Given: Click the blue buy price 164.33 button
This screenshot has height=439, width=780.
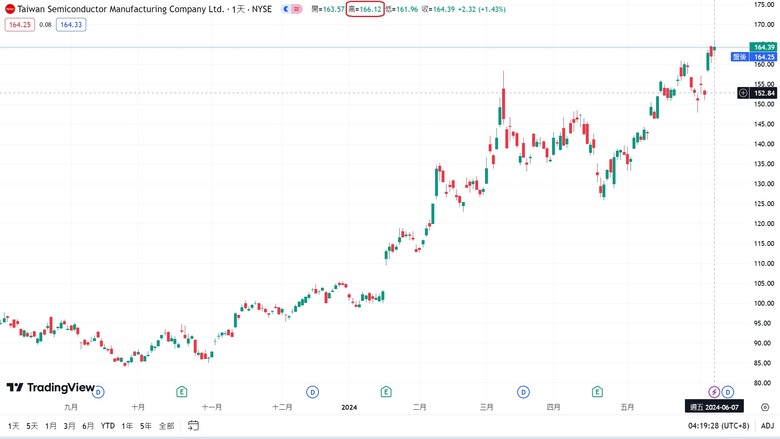Looking at the screenshot, I should coord(71,25).
